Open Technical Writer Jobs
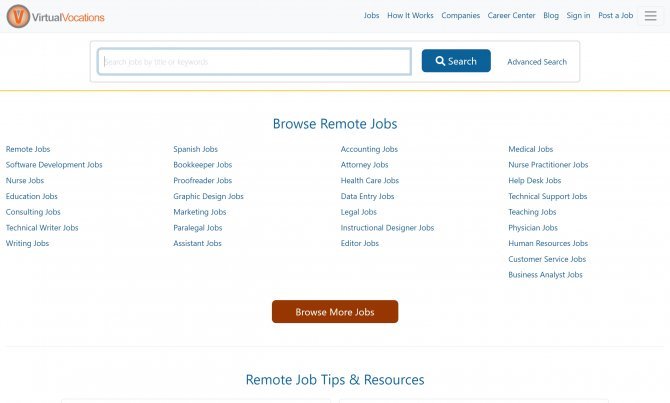 point(42,228)
